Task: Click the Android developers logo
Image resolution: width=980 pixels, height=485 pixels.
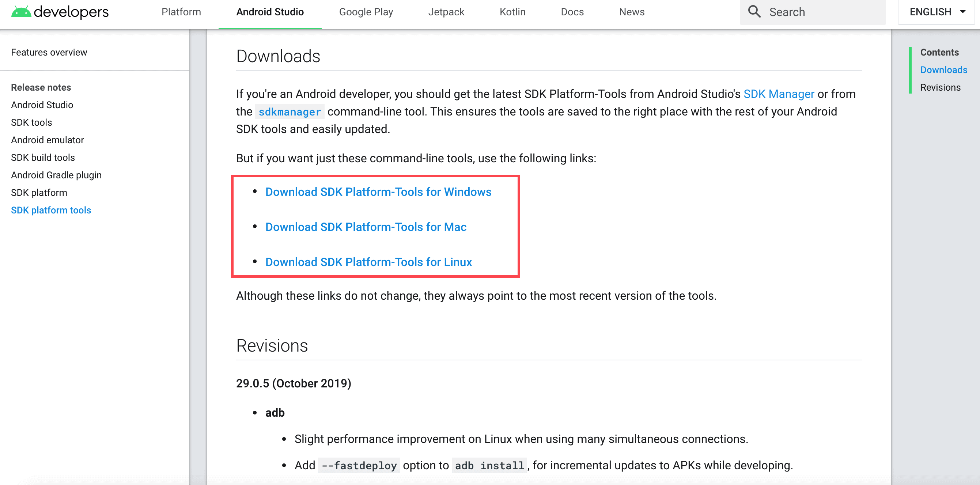Action: pos(60,12)
